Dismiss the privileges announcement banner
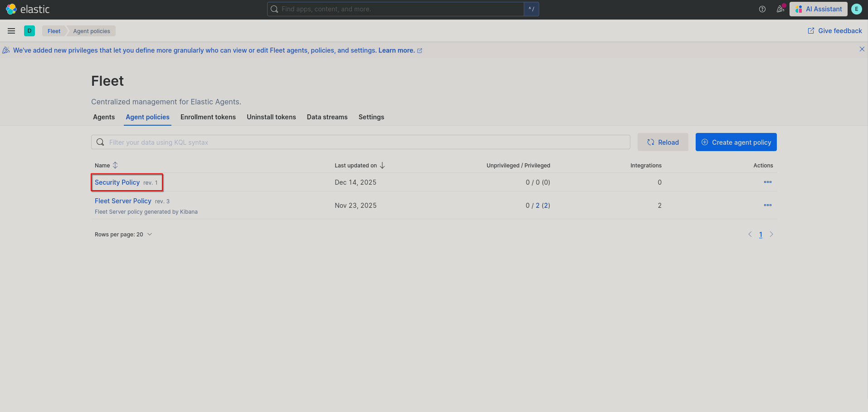Image resolution: width=868 pixels, height=412 pixels. [862, 49]
